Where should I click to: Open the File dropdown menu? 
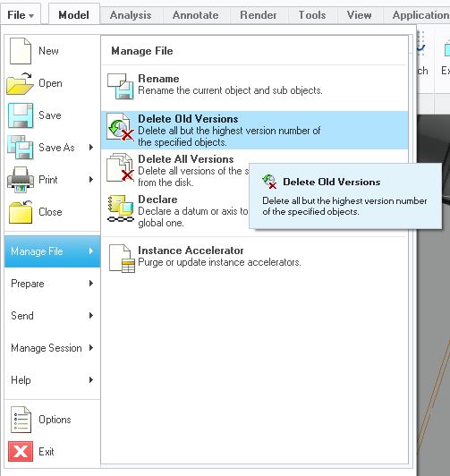click(21, 15)
